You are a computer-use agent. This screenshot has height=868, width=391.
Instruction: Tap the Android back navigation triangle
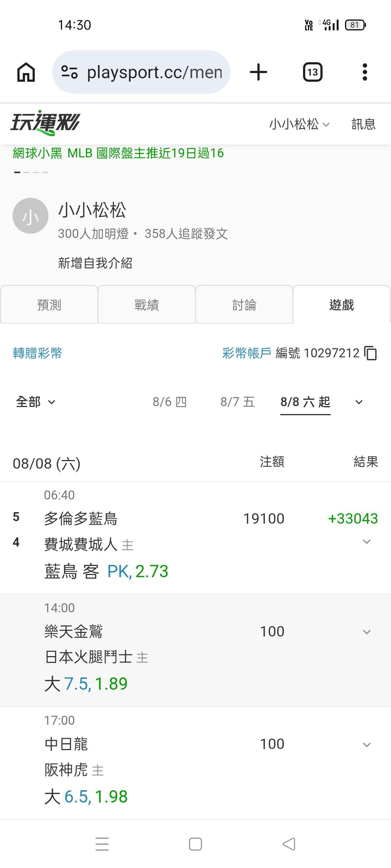pyautogui.click(x=289, y=844)
